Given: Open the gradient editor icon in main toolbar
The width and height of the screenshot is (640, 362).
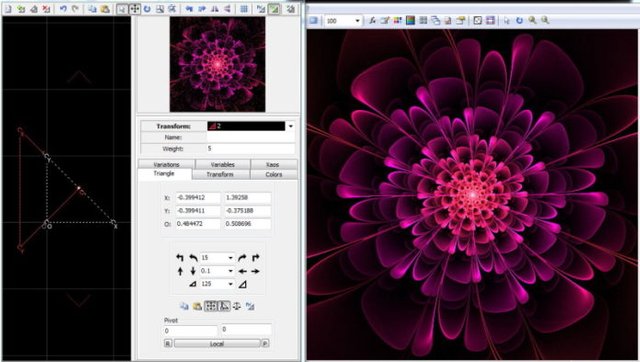Looking at the screenshot, I should tap(410, 20).
